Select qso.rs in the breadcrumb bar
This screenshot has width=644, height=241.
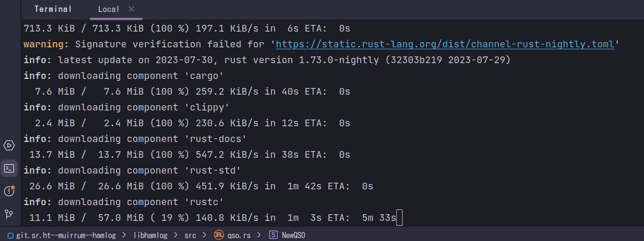238,235
